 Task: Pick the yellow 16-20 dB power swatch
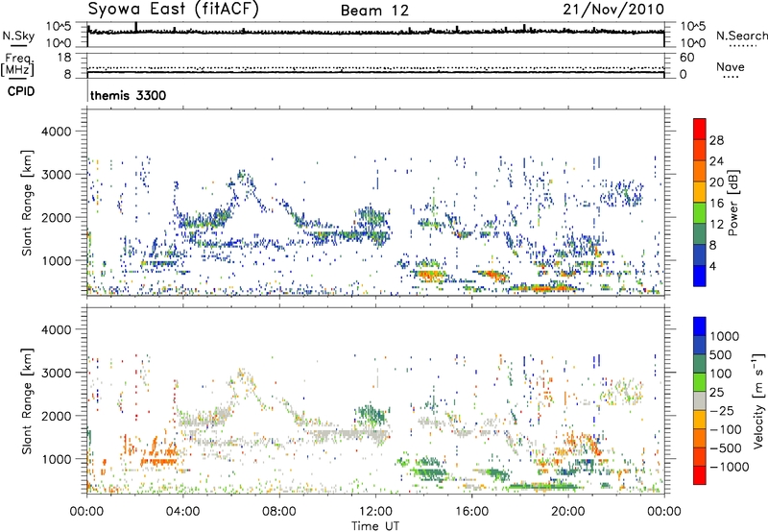pos(700,192)
